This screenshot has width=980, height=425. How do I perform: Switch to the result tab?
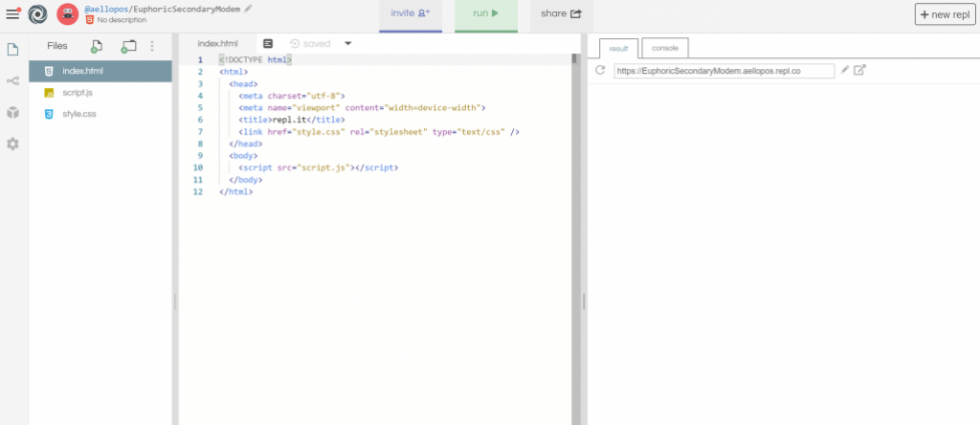pyautogui.click(x=618, y=48)
